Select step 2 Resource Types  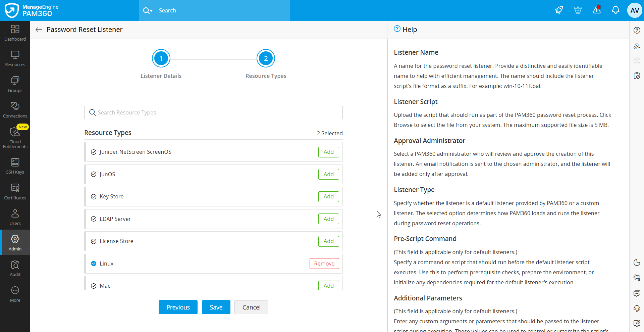[266, 58]
